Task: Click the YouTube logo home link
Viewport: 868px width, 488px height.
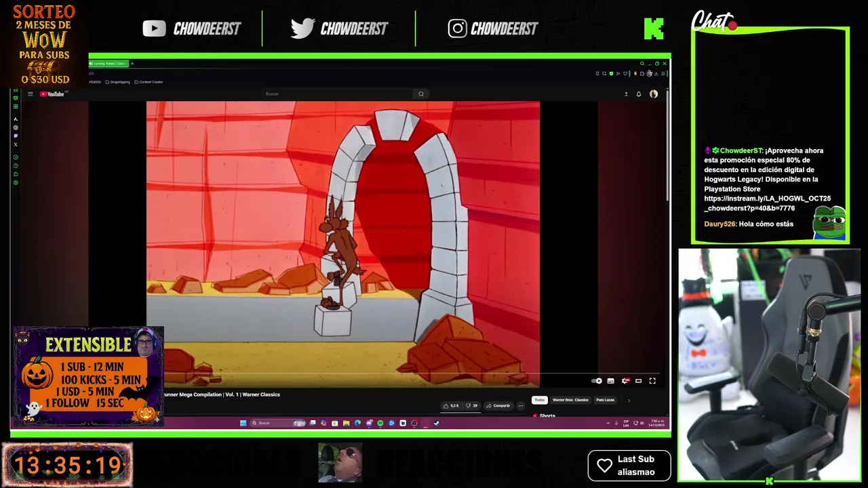Action: pyautogui.click(x=52, y=94)
